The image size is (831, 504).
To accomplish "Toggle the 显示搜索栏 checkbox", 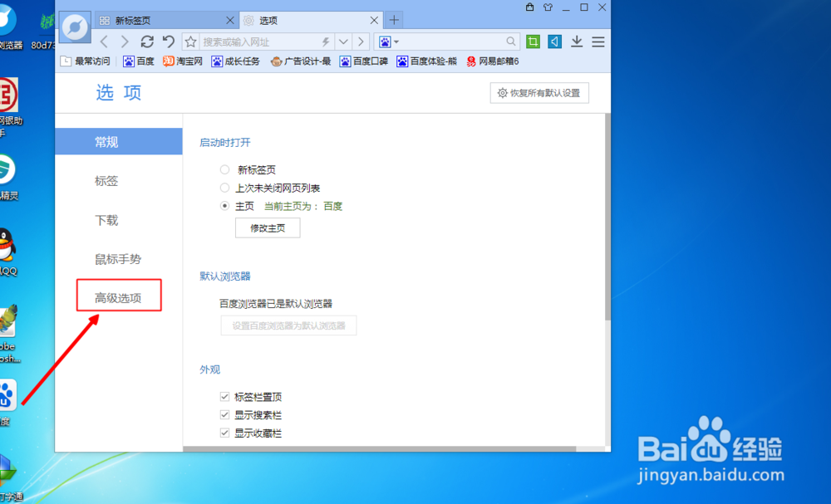I will 224,414.
